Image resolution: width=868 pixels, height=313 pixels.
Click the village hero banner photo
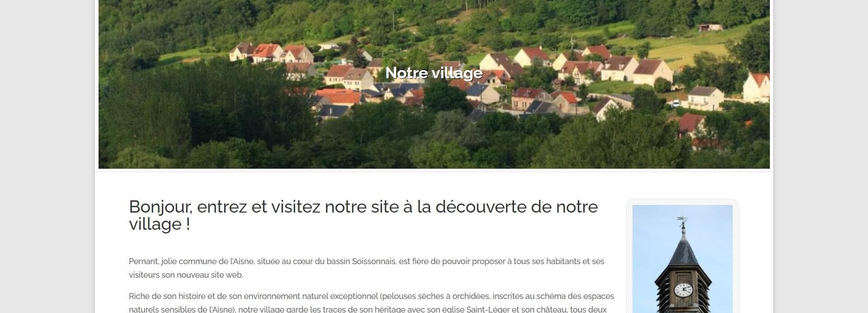pyautogui.click(x=434, y=84)
